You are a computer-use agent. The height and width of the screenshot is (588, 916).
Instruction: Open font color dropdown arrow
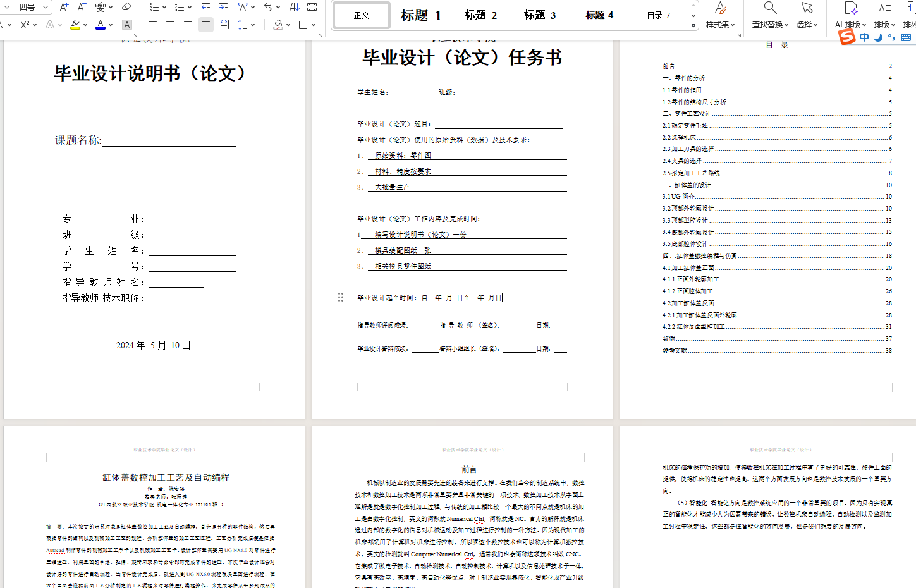111,25
